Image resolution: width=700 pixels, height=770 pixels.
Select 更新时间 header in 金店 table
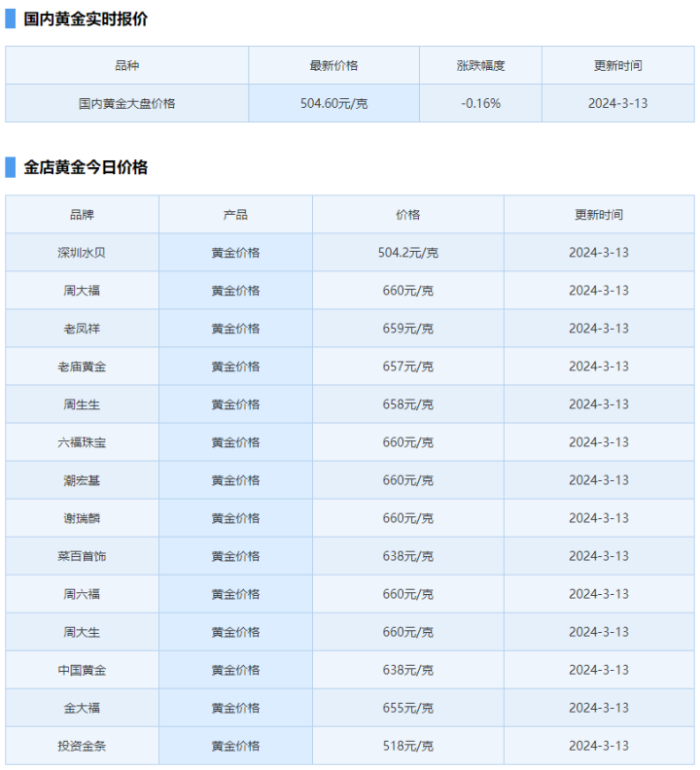coord(598,215)
